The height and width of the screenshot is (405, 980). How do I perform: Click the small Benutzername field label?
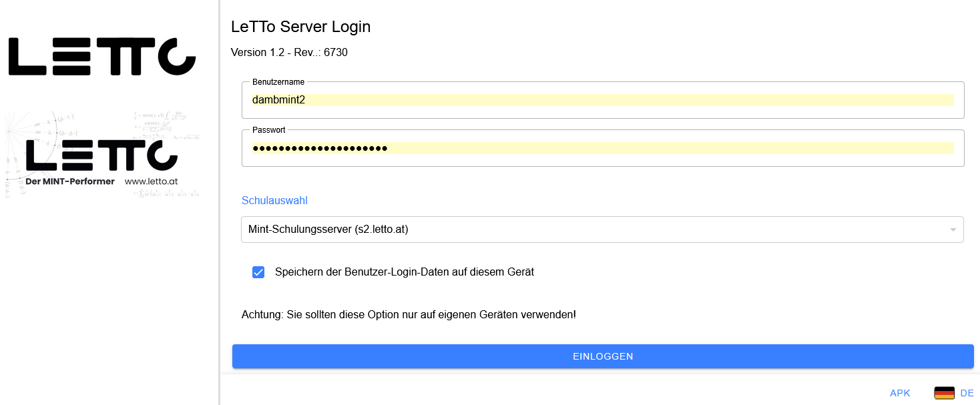pyautogui.click(x=278, y=82)
